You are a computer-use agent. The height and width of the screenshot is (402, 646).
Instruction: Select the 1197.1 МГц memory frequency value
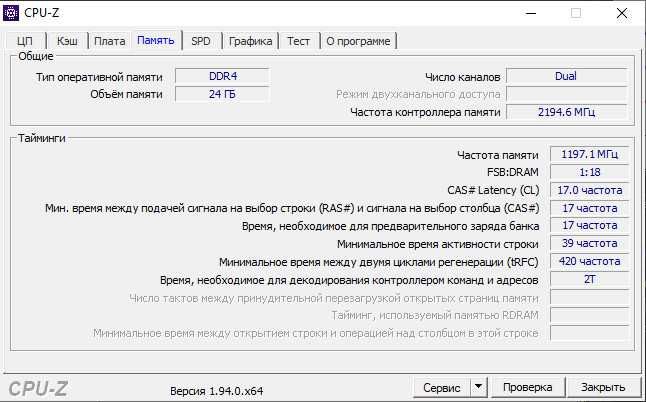tap(589, 154)
